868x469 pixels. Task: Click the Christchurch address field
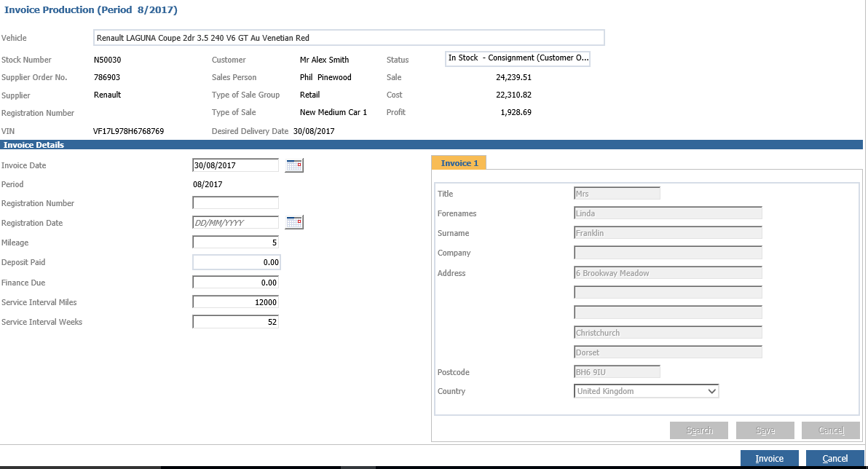[x=668, y=332]
